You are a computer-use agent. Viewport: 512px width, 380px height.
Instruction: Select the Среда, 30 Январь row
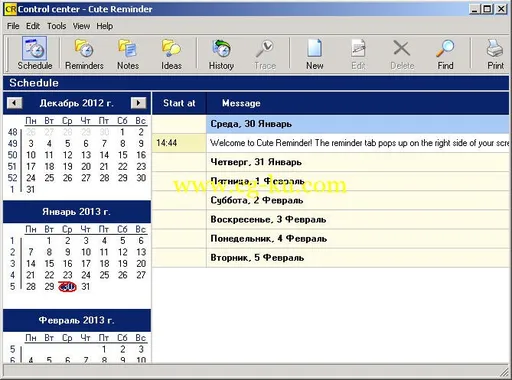(358, 124)
